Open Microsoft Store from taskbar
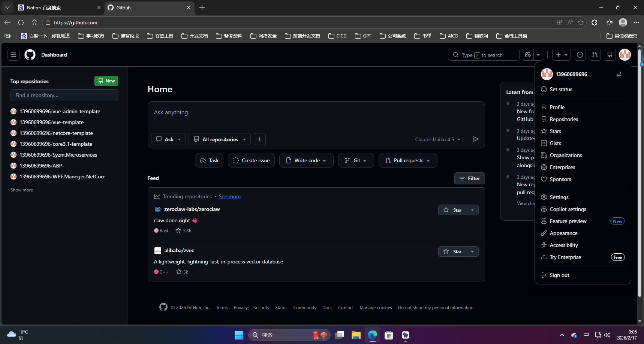 coord(389,335)
